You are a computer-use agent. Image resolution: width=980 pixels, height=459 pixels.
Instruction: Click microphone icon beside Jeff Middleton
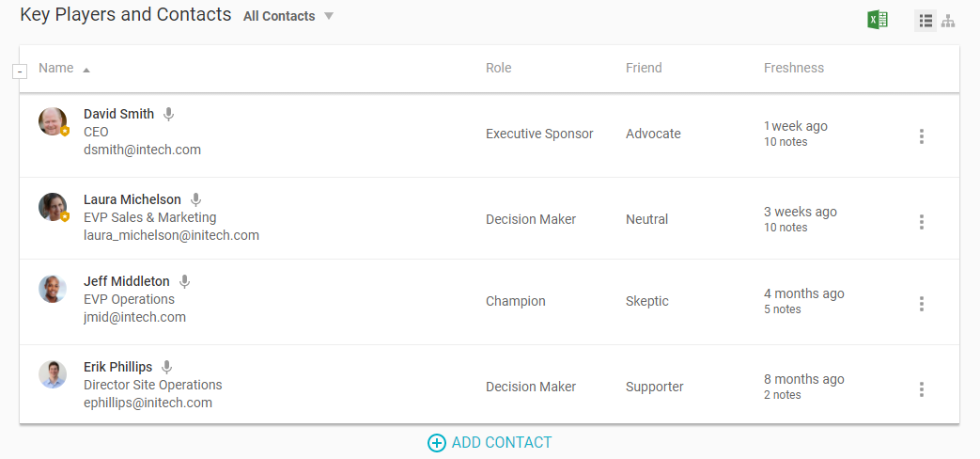pyautogui.click(x=184, y=281)
